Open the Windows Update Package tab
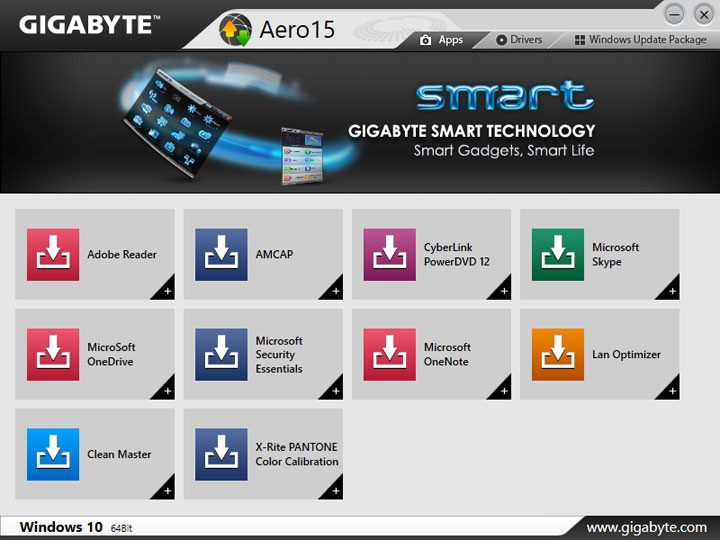 [640, 40]
